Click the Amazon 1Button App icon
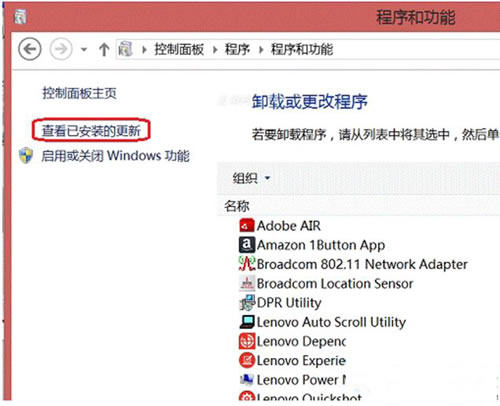500x406 pixels. coord(247,245)
